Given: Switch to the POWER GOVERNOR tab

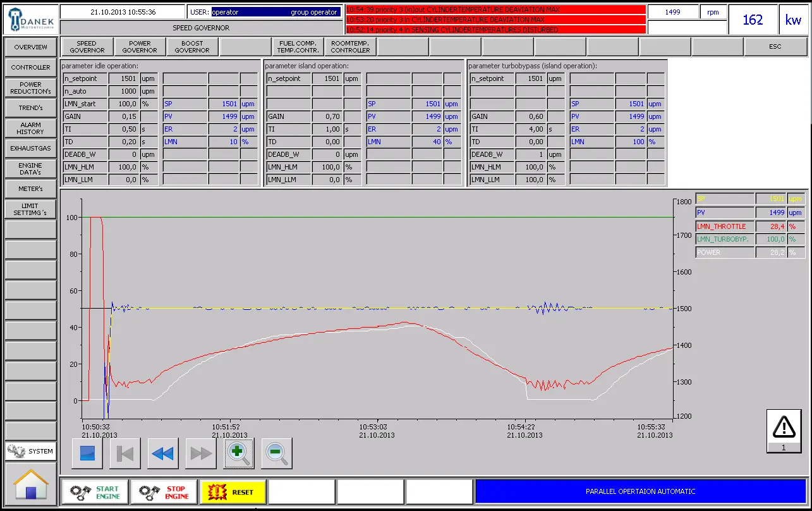Looking at the screenshot, I should point(139,46).
